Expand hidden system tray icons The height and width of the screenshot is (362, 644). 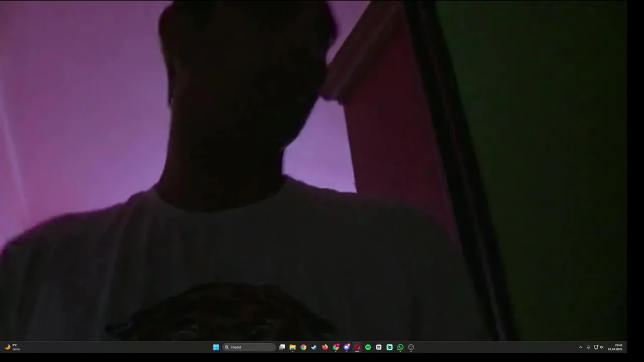(x=581, y=347)
